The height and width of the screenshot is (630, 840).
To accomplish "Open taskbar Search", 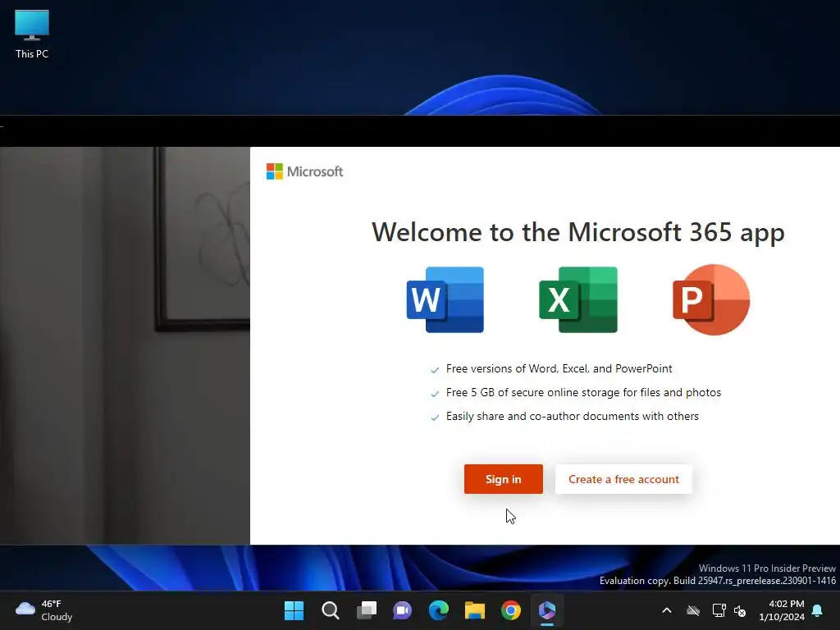I will pyautogui.click(x=330, y=610).
